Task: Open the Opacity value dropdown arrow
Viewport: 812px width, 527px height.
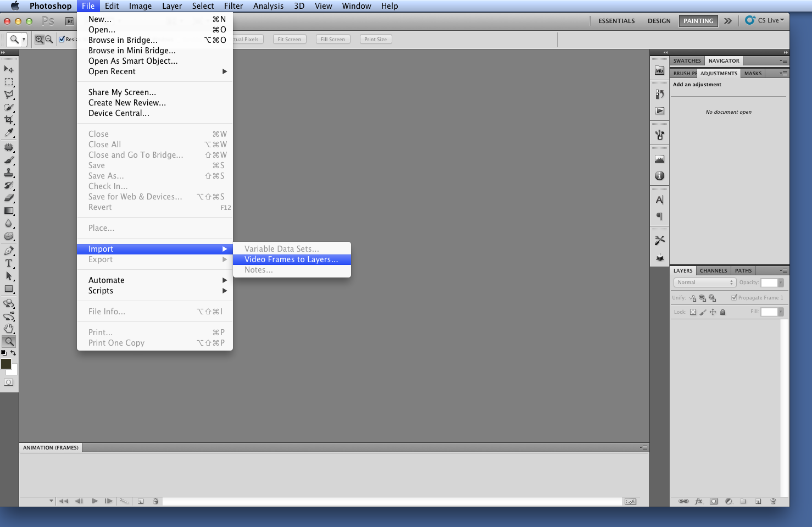Action: (x=781, y=282)
